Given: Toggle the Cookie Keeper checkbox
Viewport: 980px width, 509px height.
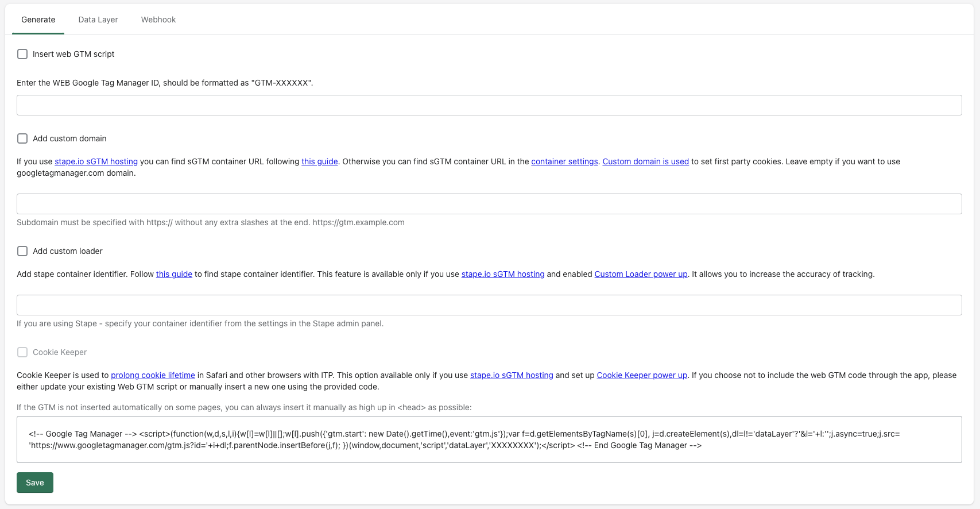Looking at the screenshot, I should point(22,352).
